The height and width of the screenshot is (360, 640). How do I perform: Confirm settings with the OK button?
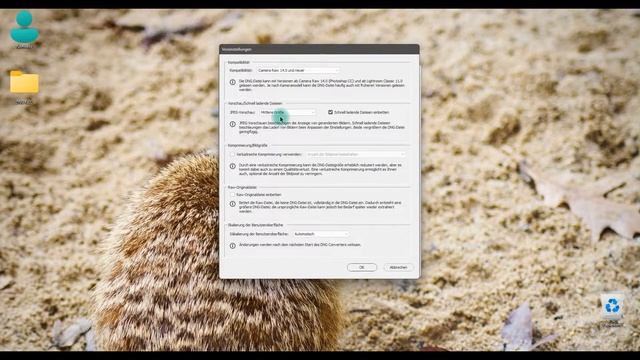(x=362, y=267)
